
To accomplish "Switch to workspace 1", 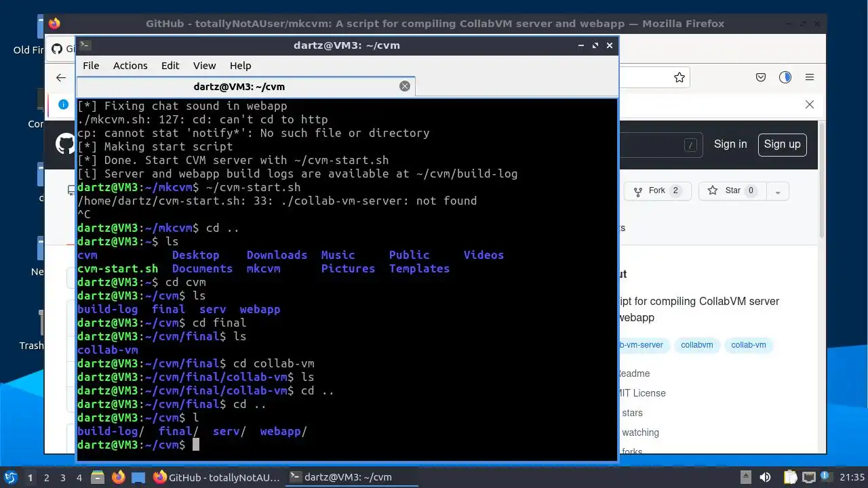I will [x=30, y=477].
